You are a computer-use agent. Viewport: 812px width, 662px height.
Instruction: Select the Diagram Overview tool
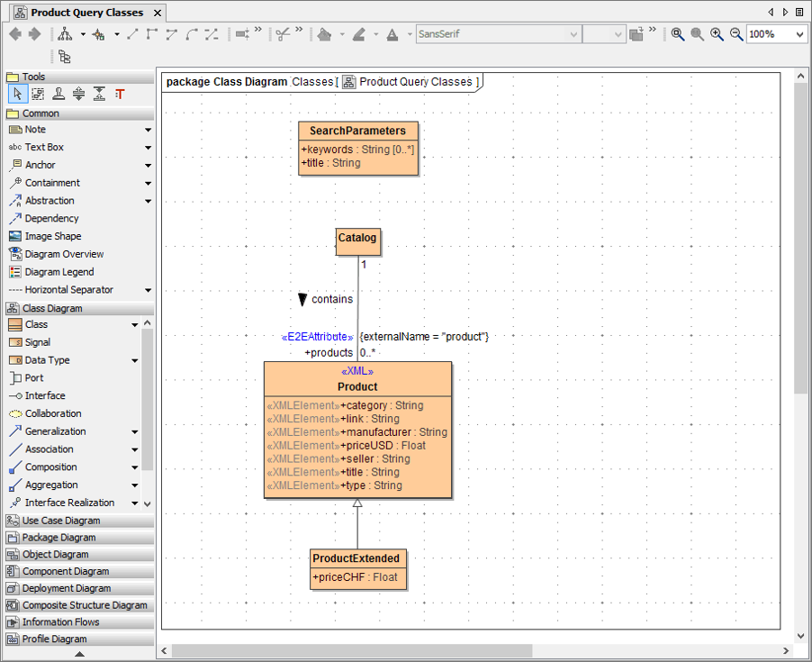(x=64, y=254)
